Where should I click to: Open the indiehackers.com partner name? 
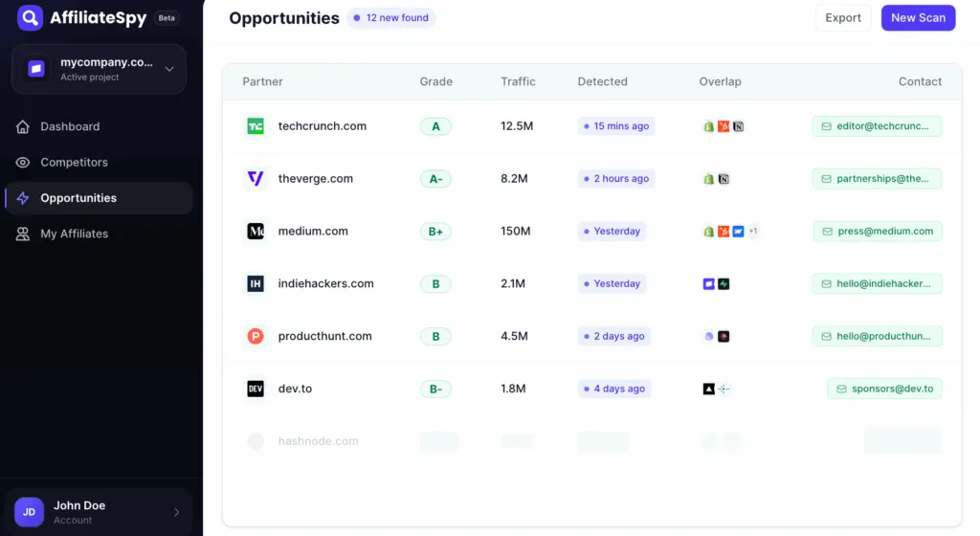(x=325, y=283)
